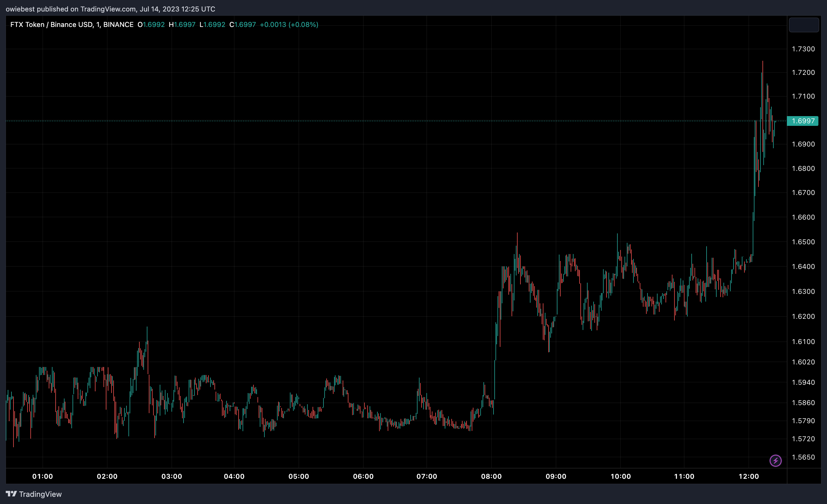Click the current price label 1.6997
This screenshot has height=504, width=827.
pos(803,121)
